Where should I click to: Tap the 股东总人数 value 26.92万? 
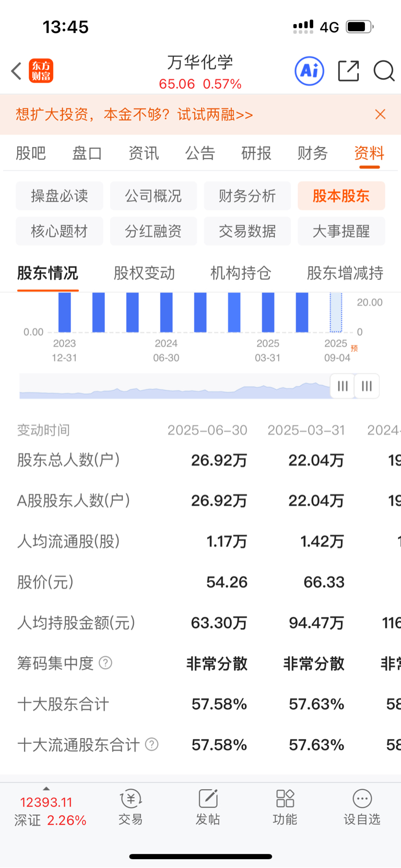pyautogui.click(x=219, y=460)
